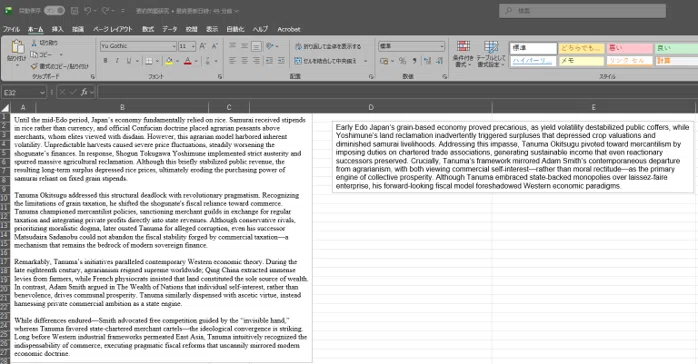698x364 pixels.
Task: Click the Copy (コピー) button
Action: (x=42, y=54)
